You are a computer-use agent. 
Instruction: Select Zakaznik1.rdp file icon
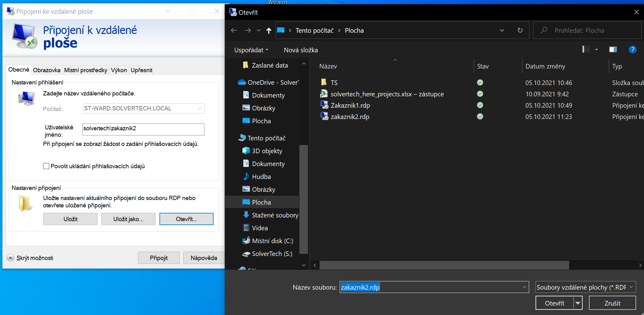pos(324,105)
